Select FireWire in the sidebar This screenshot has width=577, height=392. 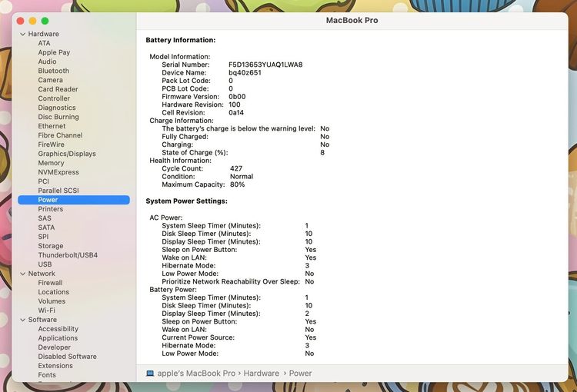click(x=51, y=145)
